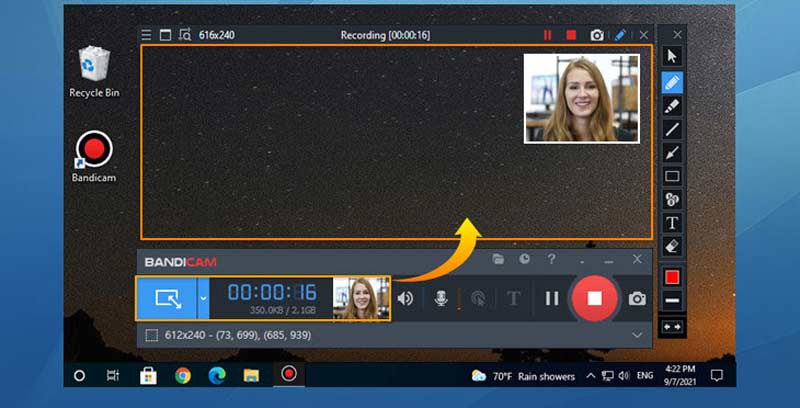Image resolution: width=800 pixels, height=408 pixels.
Task: Select the Highlighter tool
Action: point(672,106)
